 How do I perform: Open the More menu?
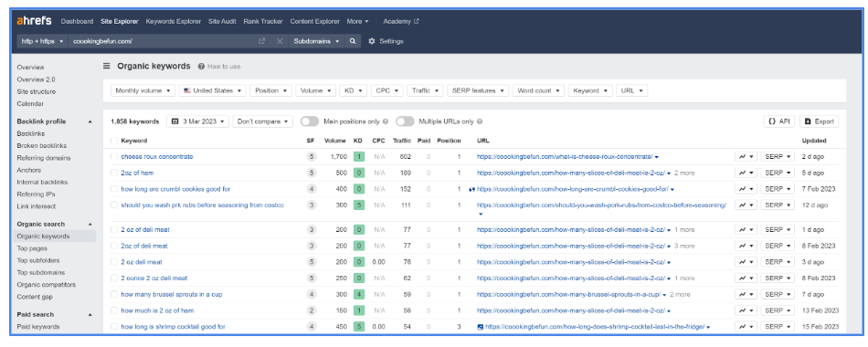point(357,21)
